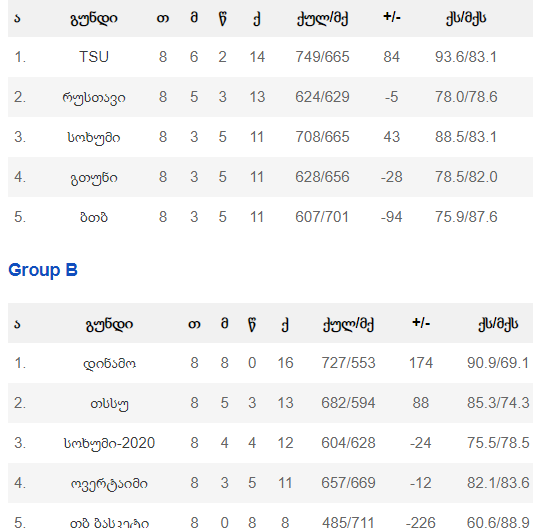Click the +/- header in Group B table
This screenshot has width=533, height=528.
(421, 323)
